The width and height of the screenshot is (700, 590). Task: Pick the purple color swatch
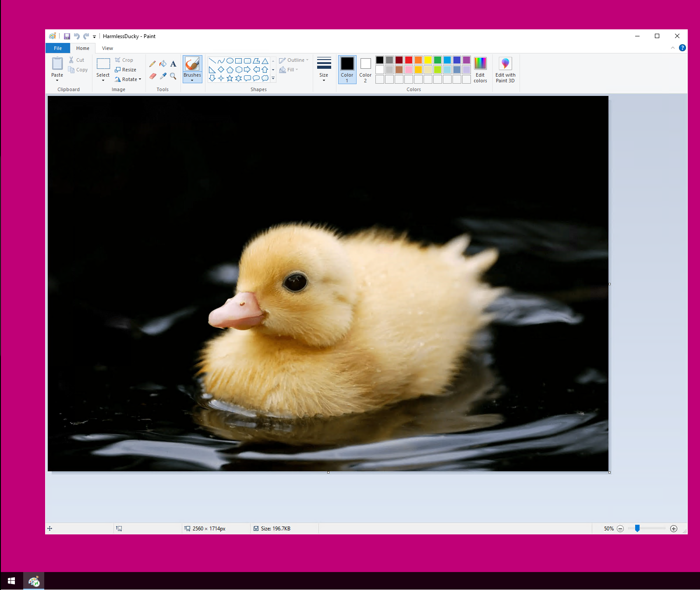pos(467,60)
